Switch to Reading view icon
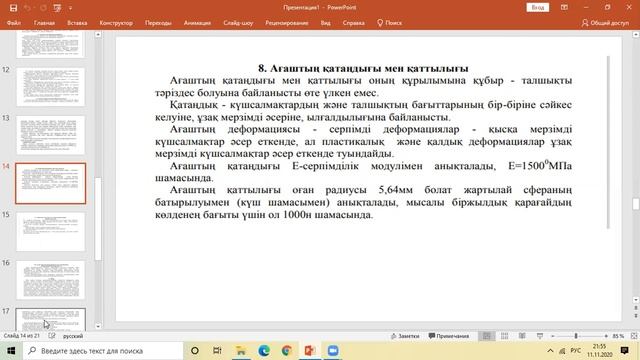The height and width of the screenshot is (360, 640). click(522, 336)
